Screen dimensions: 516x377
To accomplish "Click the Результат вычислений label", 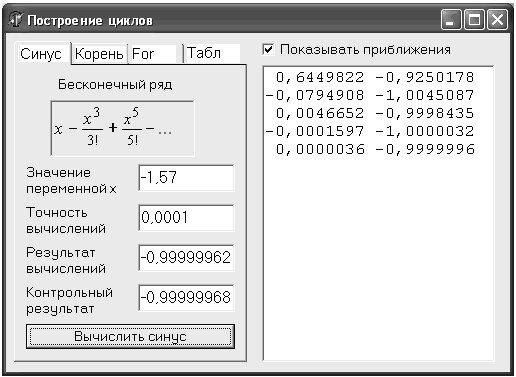I will point(66,261).
